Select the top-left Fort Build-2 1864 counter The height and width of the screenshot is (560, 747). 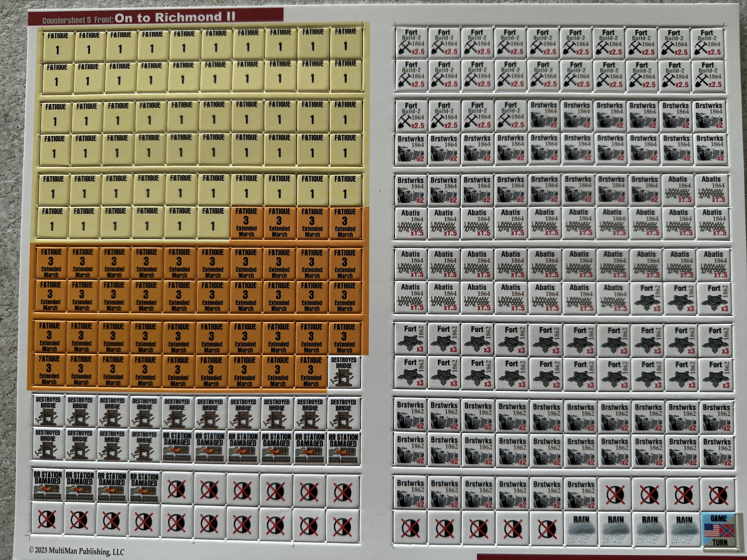[x=411, y=42]
